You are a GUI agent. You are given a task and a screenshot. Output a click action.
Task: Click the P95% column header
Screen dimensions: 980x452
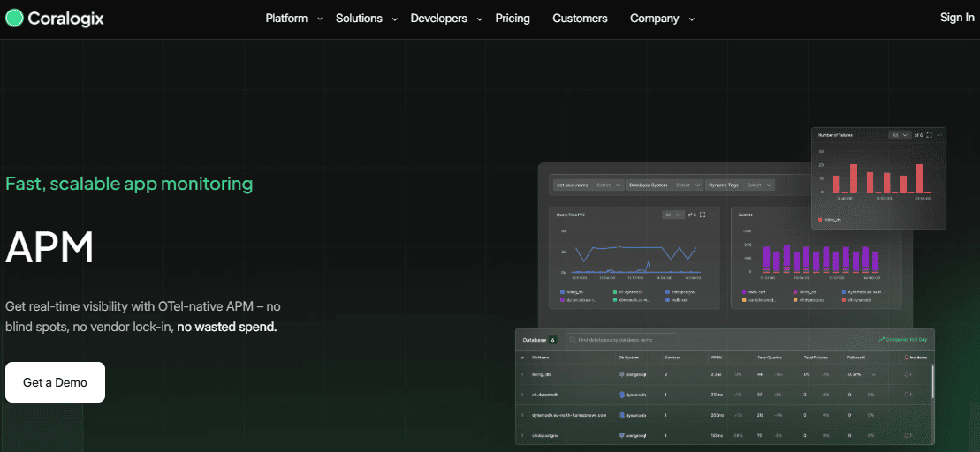tap(717, 358)
